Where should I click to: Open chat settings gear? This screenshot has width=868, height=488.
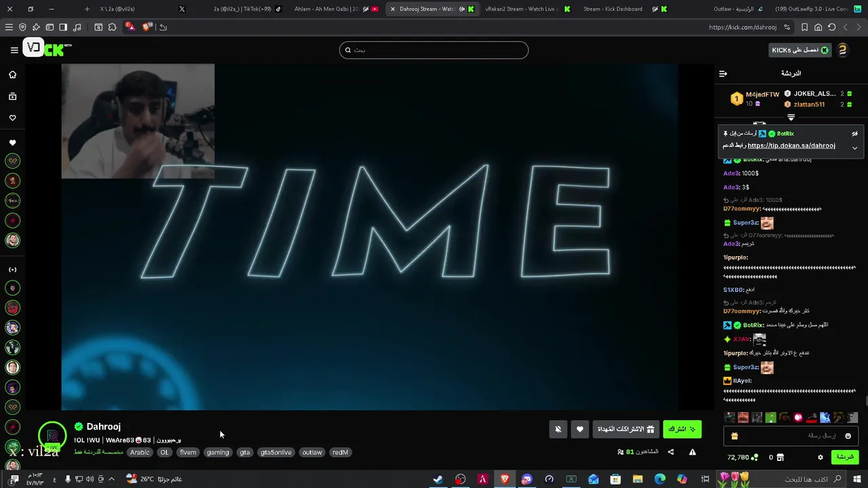tap(820, 457)
